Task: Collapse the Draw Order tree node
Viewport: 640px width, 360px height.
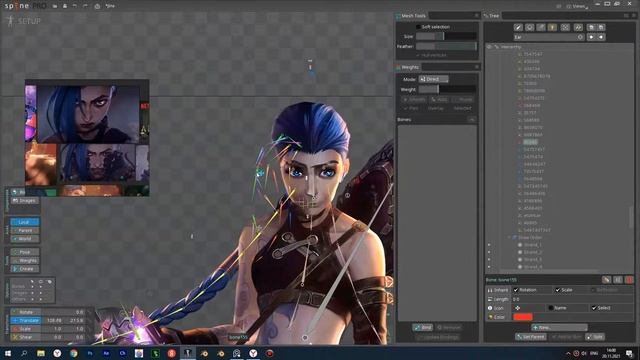Action: tap(510, 237)
